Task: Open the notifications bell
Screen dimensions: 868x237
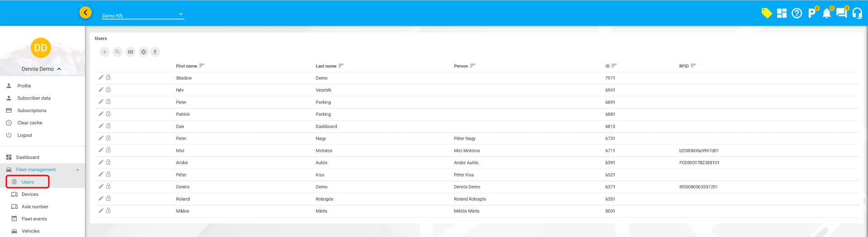Action: click(826, 13)
